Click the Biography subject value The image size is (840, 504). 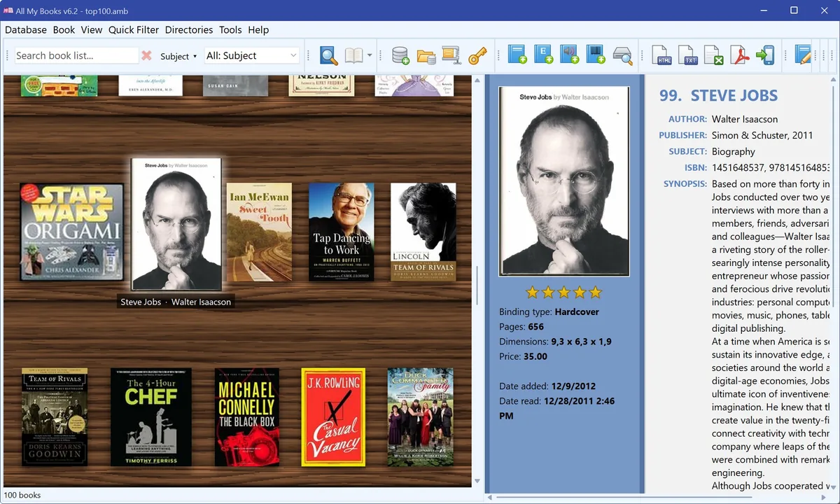[734, 151]
